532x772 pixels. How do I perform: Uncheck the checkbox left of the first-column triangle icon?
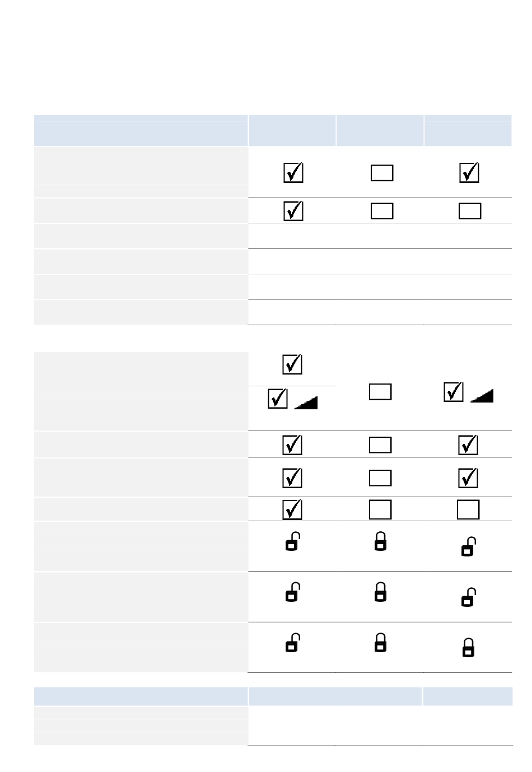coord(278,399)
